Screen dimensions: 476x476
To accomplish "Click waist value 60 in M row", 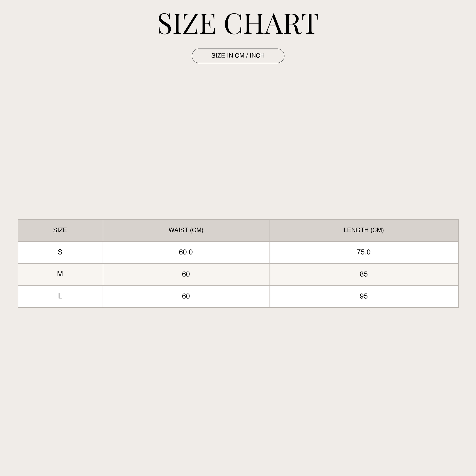I will 186,274.
